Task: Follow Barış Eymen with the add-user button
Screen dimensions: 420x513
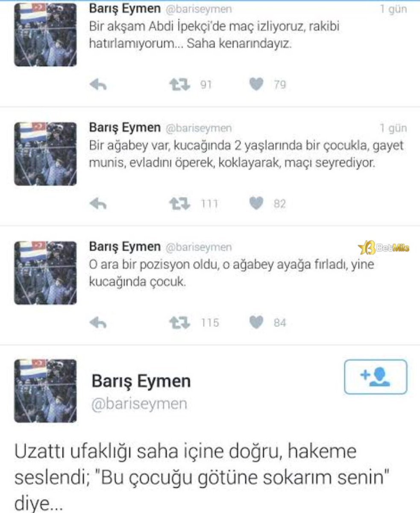Action: [x=376, y=377]
